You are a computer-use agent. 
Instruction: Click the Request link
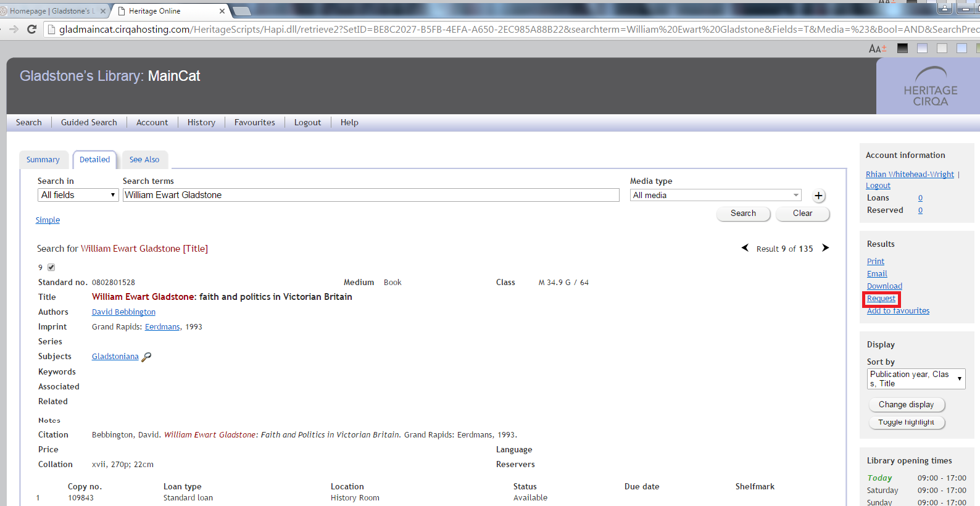[881, 299]
